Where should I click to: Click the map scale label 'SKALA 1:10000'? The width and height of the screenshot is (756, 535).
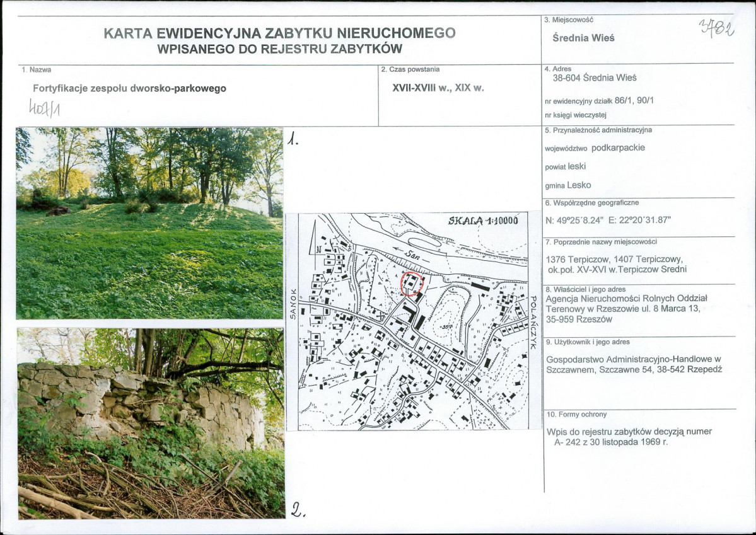click(483, 221)
